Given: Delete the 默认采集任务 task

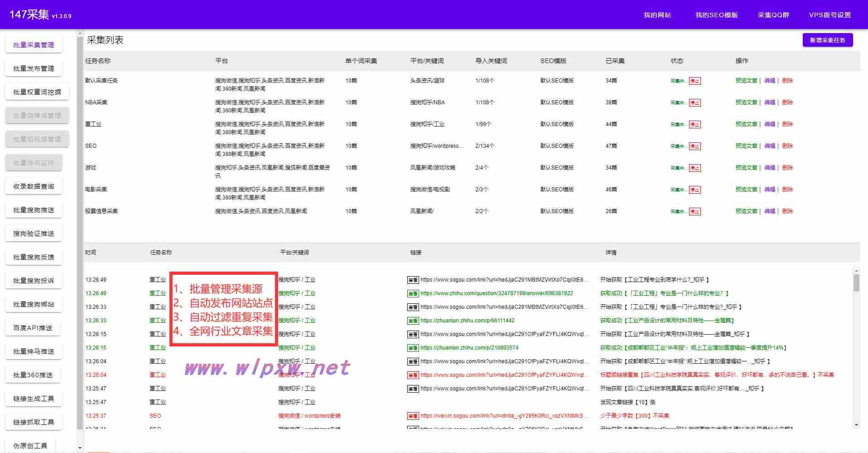Looking at the screenshot, I should pyautogui.click(x=787, y=80).
